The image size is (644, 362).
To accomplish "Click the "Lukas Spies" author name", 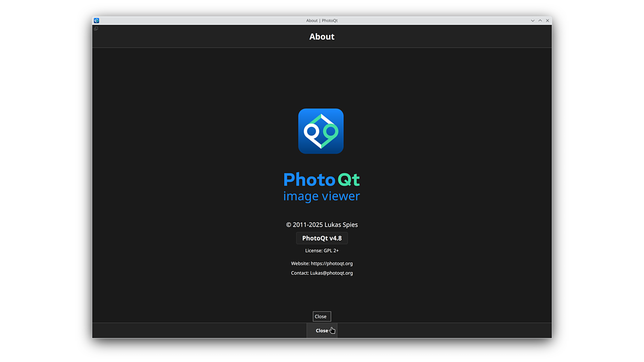I will point(341,225).
